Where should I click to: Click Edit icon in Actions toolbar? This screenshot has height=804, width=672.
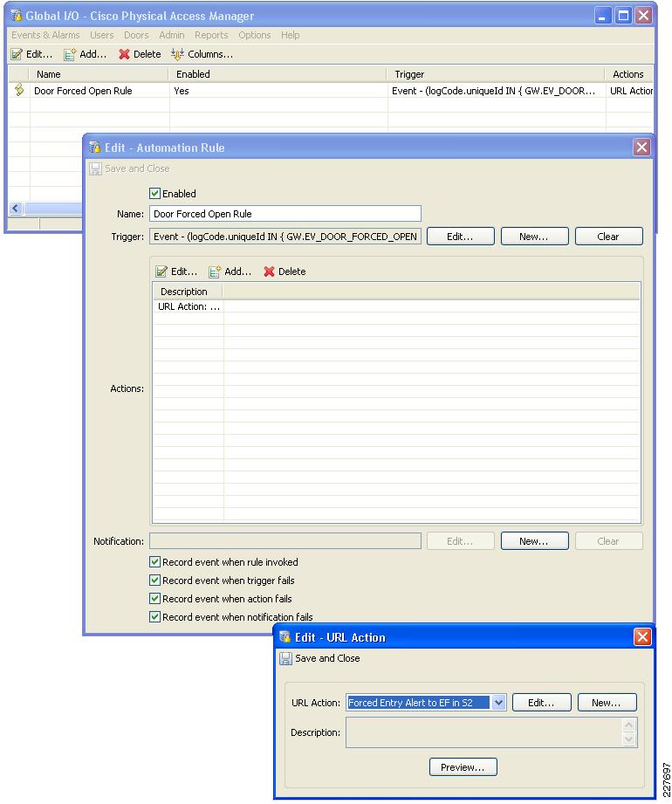click(161, 271)
